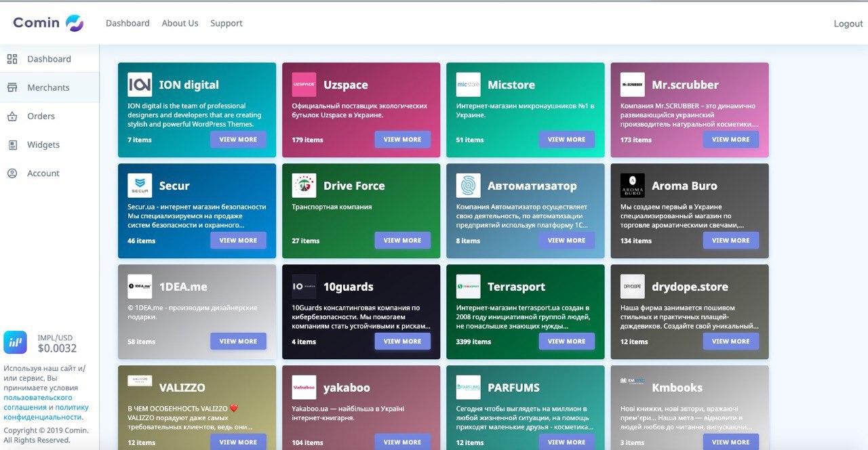The height and width of the screenshot is (450, 868).
Task: Click the Widgets icon in sidebar
Action: (x=12, y=145)
